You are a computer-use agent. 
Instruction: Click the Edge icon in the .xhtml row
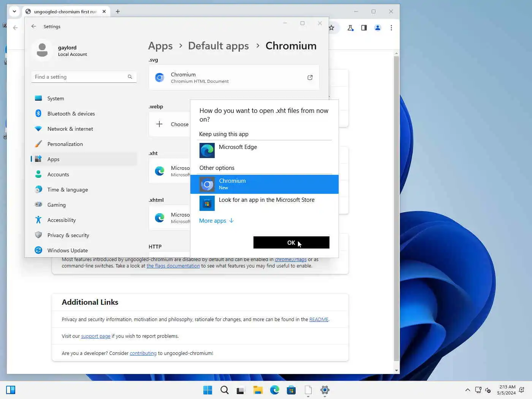pos(160,218)
